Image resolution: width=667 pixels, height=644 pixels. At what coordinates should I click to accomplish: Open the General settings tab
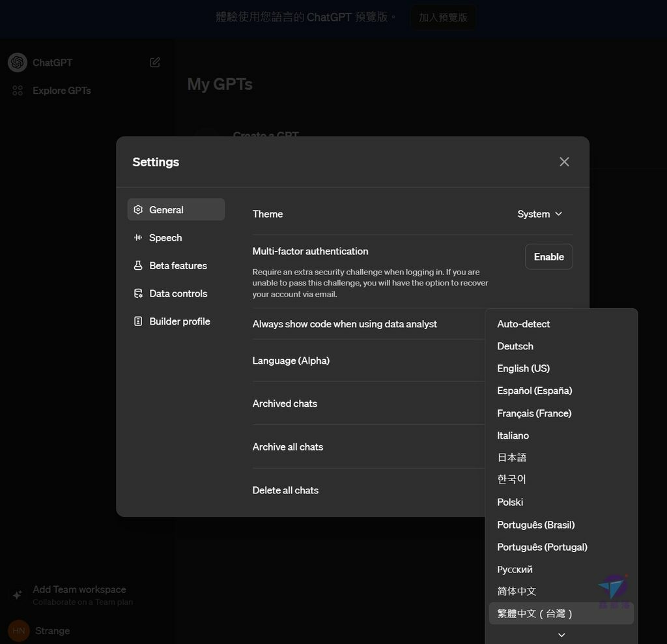click(176, 209)
